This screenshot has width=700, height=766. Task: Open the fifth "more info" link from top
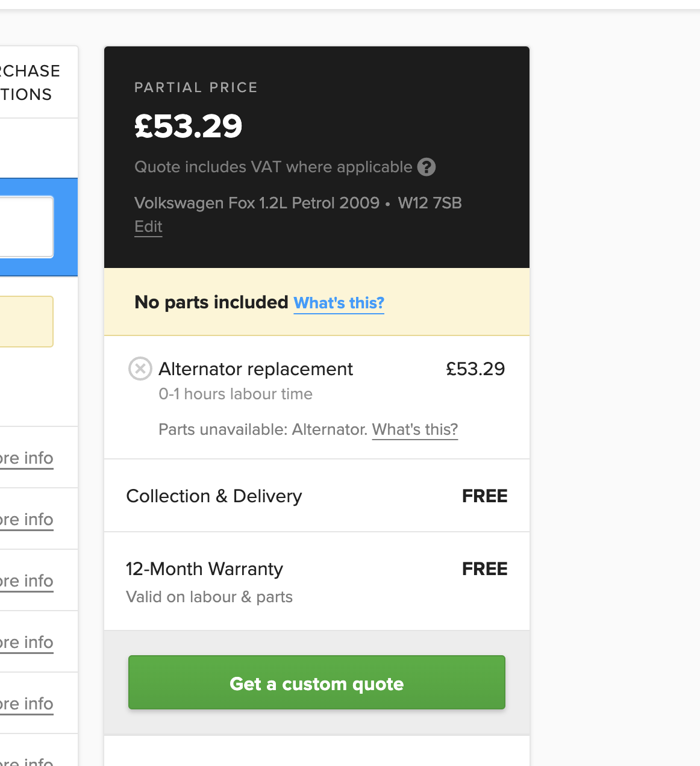pyautogui.click(x=27, y=704)
